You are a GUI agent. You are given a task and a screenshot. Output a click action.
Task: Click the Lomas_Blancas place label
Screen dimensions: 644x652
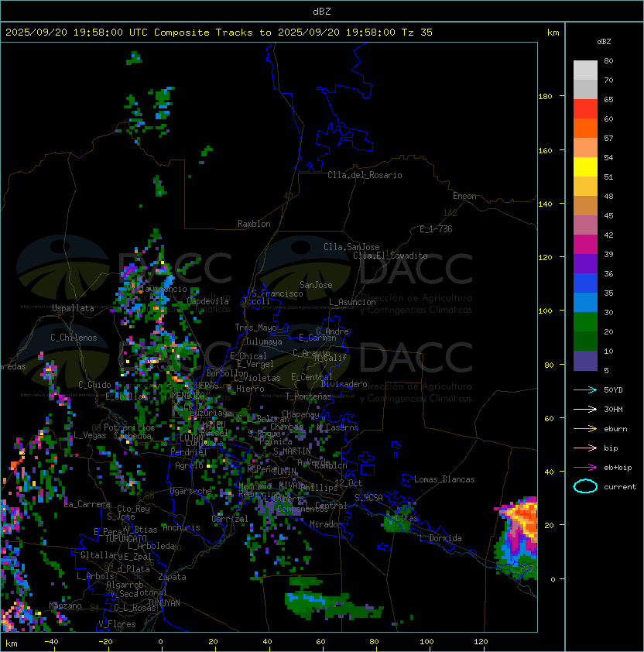coord(444,479)
